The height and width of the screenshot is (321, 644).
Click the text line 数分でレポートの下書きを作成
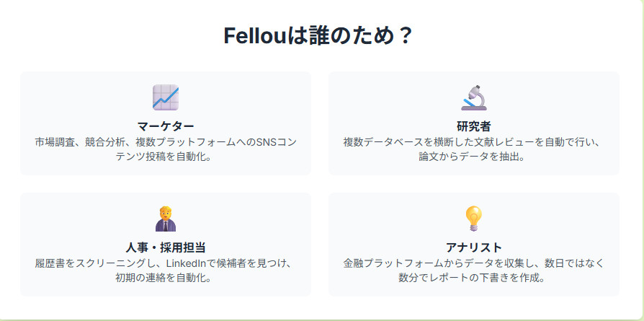coord(474,278)
